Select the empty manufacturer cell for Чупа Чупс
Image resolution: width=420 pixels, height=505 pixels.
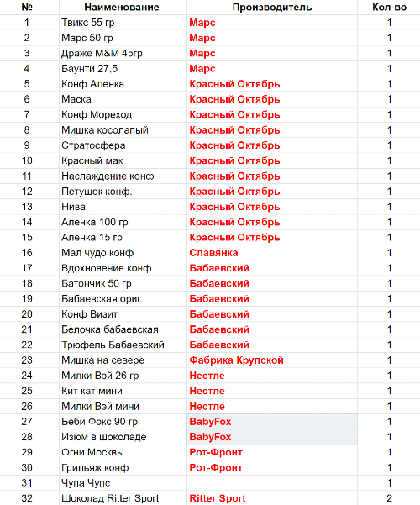point(272,483)
